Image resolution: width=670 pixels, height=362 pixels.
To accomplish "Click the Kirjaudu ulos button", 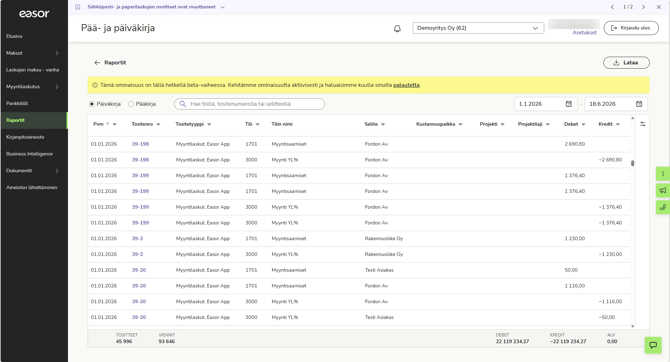I will pos(631,28).
